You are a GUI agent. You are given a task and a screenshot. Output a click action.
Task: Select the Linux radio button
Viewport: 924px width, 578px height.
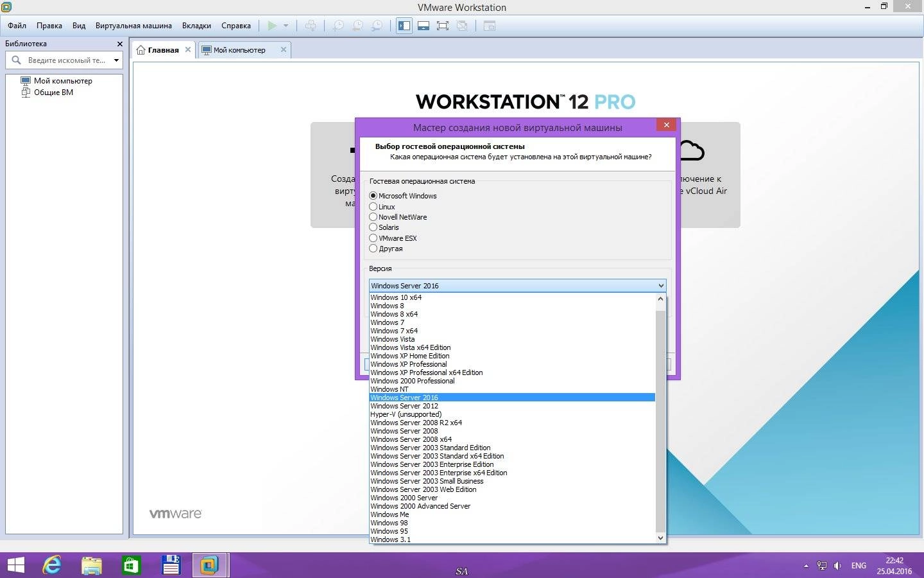point(373,207)
